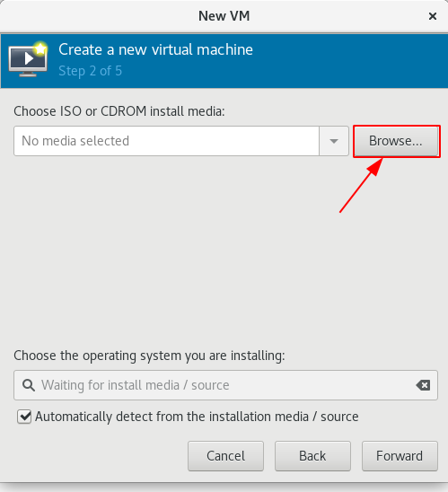Close the New VM dialog

[433, 16]
